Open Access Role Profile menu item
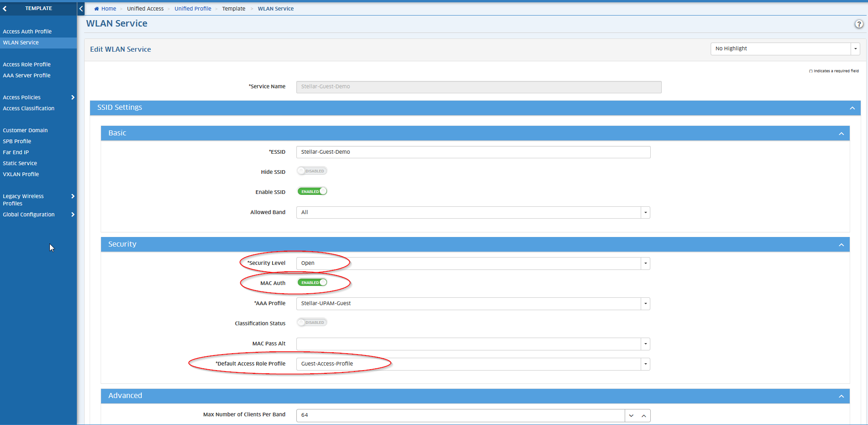 [x=27, y=65]
